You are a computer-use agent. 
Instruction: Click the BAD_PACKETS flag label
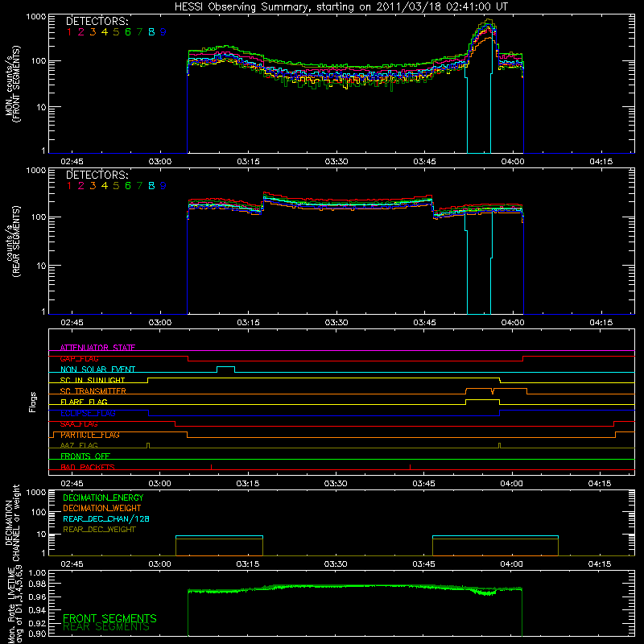pos(88,467)
